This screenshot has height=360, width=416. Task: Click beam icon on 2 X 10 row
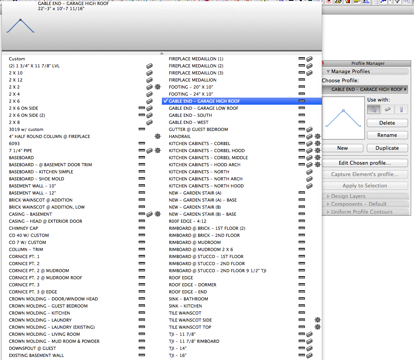click(x=149, y=73)
